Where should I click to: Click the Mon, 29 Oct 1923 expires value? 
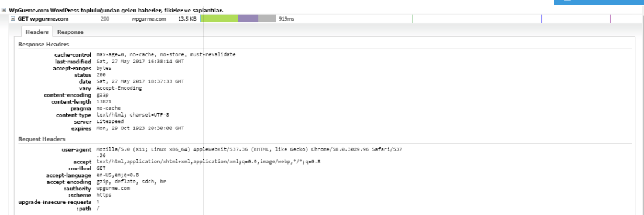coord(140,128)
